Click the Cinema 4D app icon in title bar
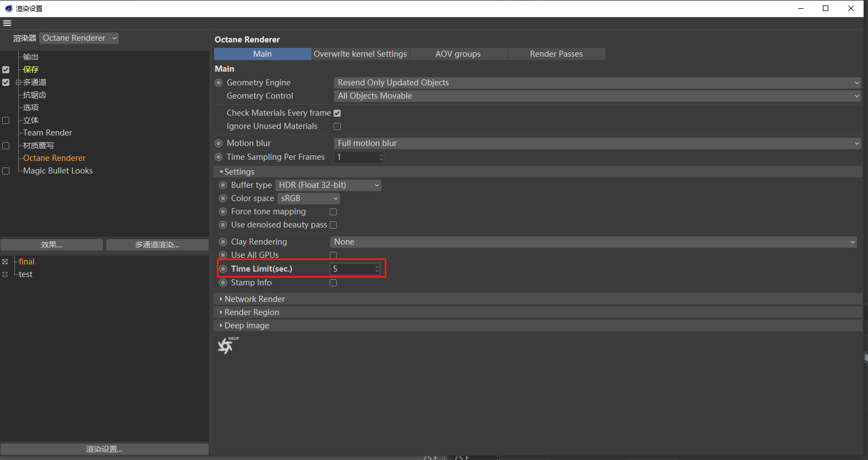 (8, 8)
